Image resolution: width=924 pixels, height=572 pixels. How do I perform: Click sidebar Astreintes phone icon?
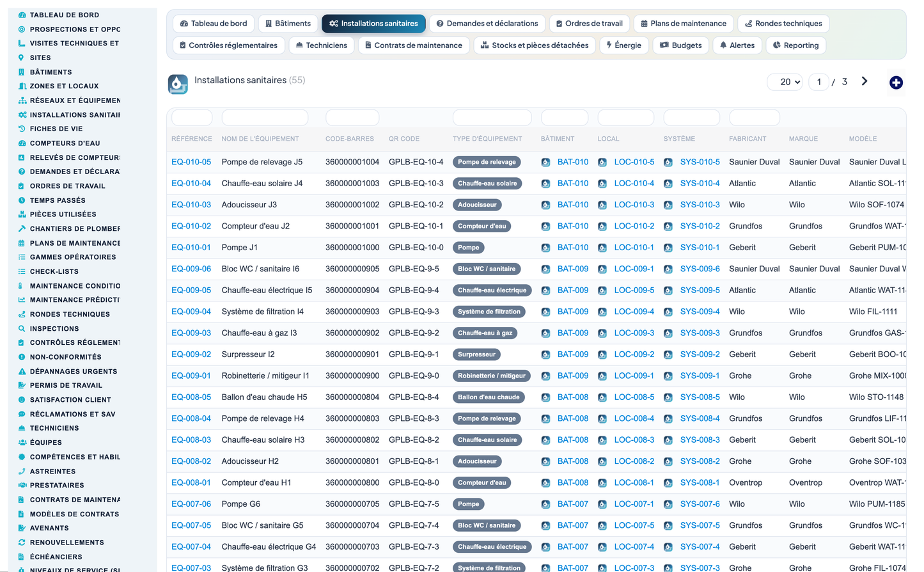[x=22, y=471]
